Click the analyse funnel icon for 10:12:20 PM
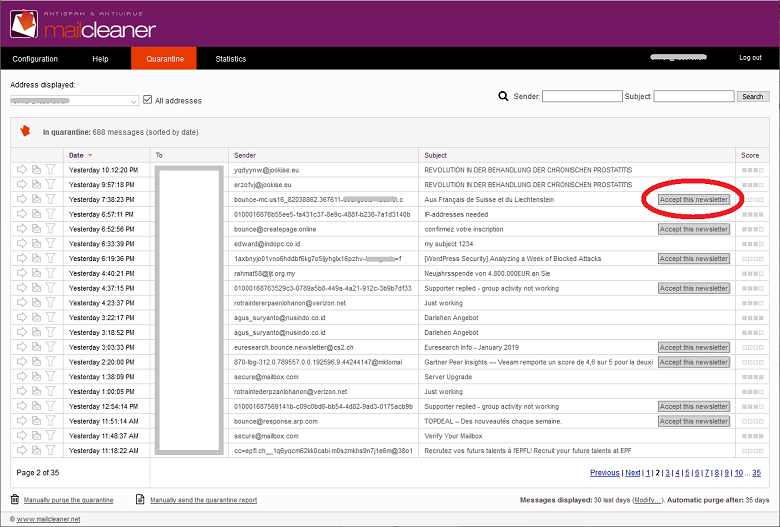Image resolution: width=780 pixels, height=527 pixels. tap(50, 170)
